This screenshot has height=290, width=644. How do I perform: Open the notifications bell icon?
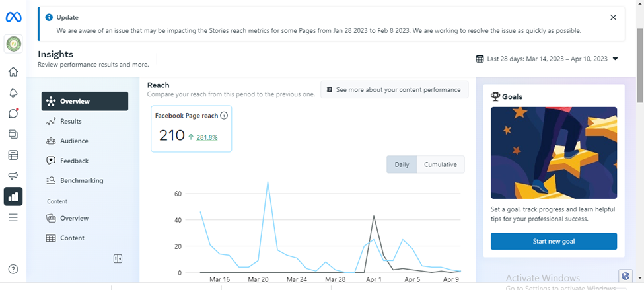pyautogui.click(x=13, y=92)
